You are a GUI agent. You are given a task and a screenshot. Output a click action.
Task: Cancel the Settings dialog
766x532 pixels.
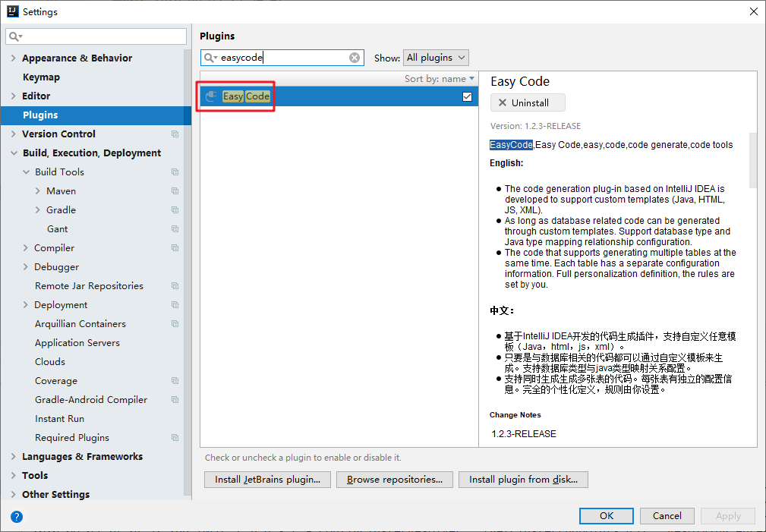(x=667, y=516)
